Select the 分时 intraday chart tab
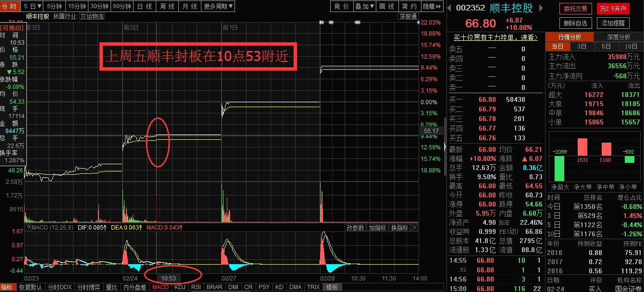This screenshot has width=644, height=292. point(9,6)
